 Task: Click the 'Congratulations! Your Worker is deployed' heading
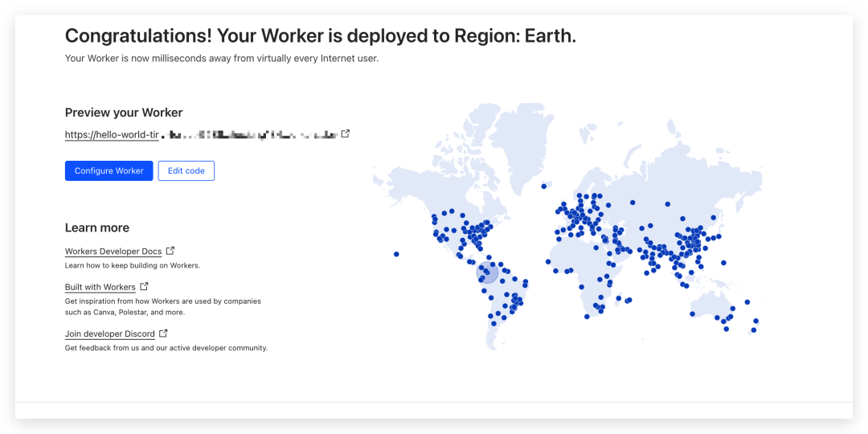point(321,36)
